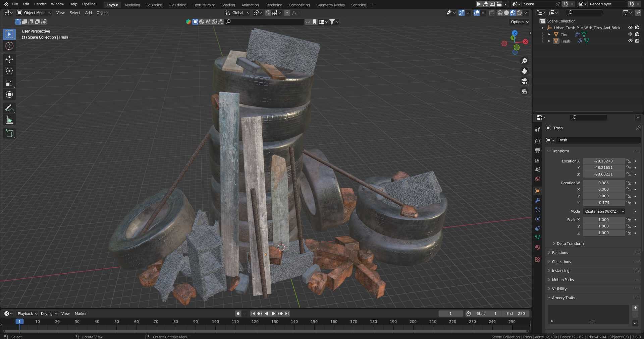Hide Tire object in viewport
The width and height of the screenshot is (644, 339).
click(x=630, y=34)
